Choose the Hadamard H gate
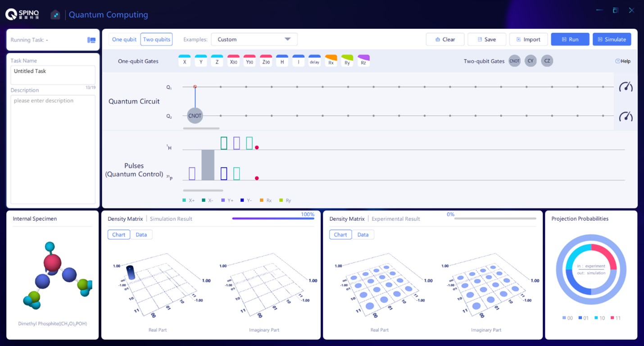The image size is (644, 346). 282,61
